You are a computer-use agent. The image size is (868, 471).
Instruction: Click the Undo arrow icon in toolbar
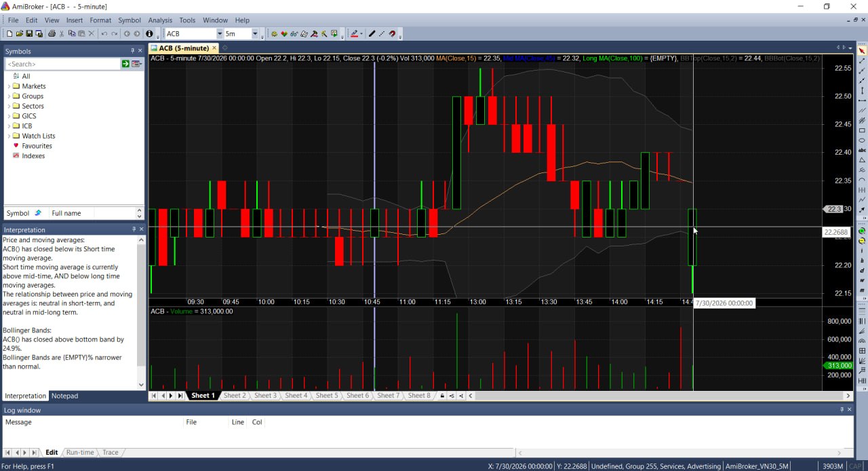(104, 33)
